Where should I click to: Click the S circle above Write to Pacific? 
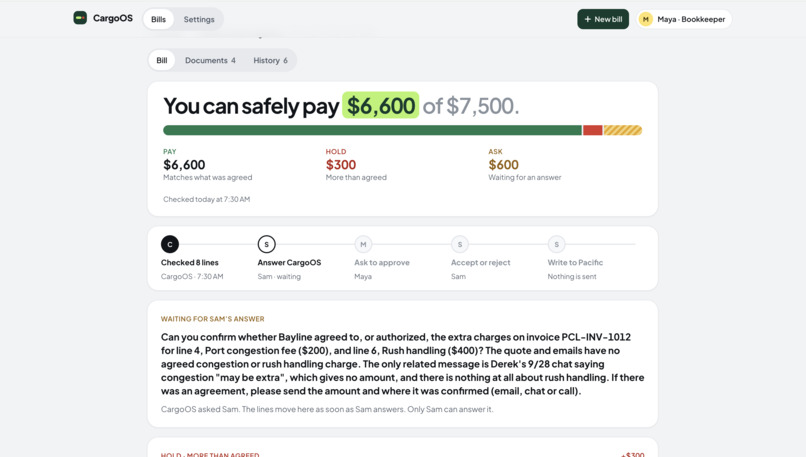556,244
